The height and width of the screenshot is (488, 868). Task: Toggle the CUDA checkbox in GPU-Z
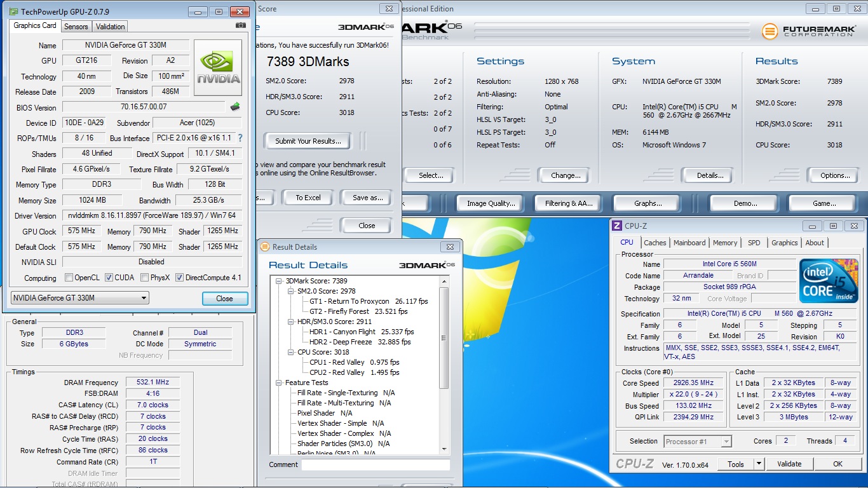pyautogui.click(x=109, y=278)
